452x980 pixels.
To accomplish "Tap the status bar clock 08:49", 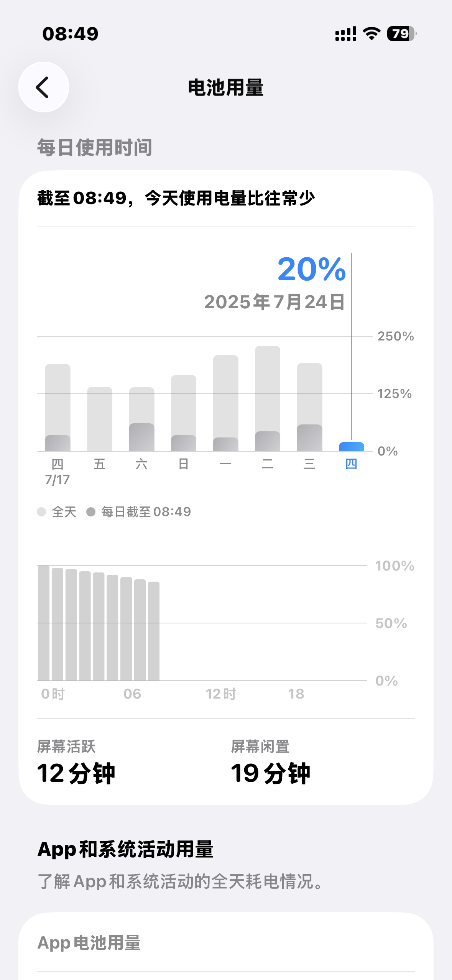I will 70,34.
